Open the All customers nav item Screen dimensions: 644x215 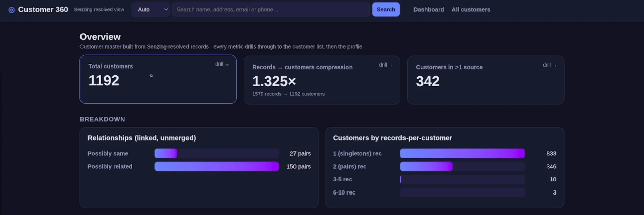pyautogui.click(x=471, y=10)
